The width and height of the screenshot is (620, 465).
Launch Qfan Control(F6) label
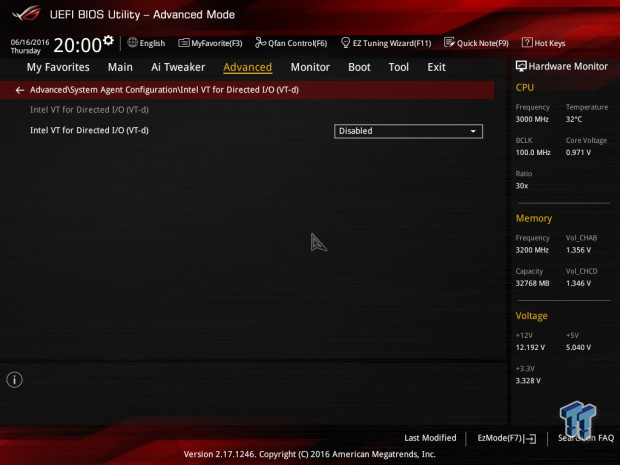coord(298,43)
